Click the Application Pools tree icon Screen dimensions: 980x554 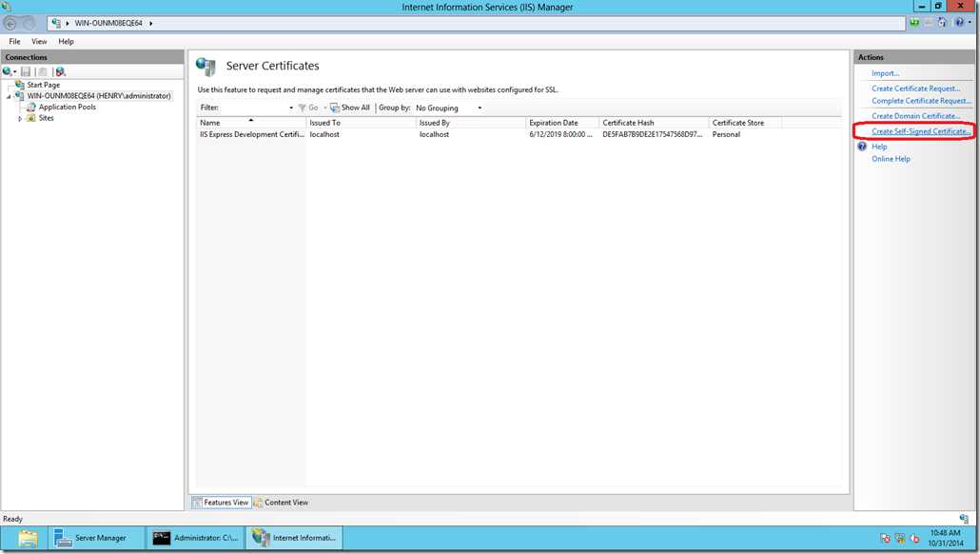[x=31, y=107]
